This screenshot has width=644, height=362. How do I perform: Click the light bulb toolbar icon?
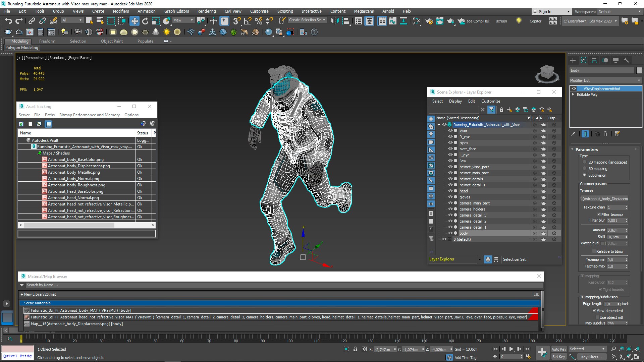(519, 21)
